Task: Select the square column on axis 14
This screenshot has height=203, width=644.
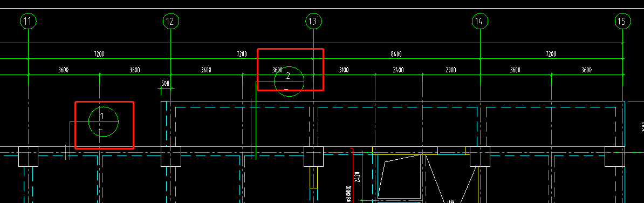Action: (479, 157)
